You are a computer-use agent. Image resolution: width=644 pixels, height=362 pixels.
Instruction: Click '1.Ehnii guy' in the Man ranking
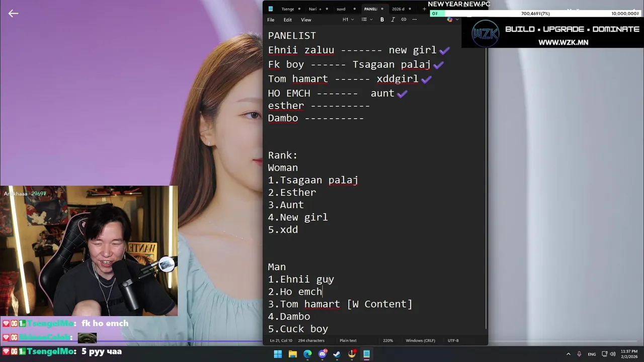click(301, 280)
